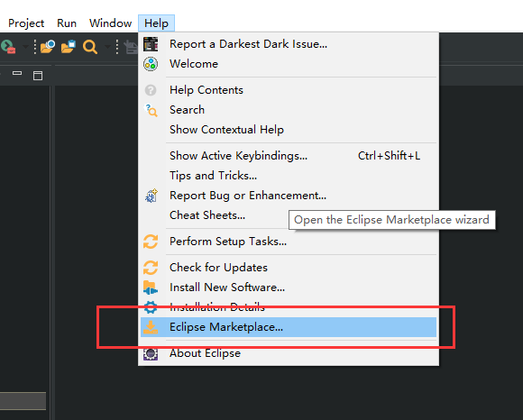Select Perform Setup Tasks
The height and width of the screenshot is (420, 523).
289,242
